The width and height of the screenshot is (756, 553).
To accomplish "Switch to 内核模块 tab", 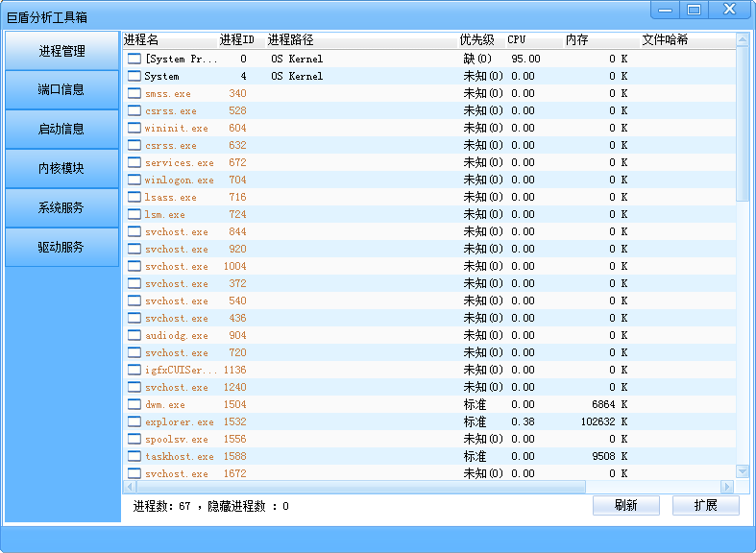I will 61,169.
